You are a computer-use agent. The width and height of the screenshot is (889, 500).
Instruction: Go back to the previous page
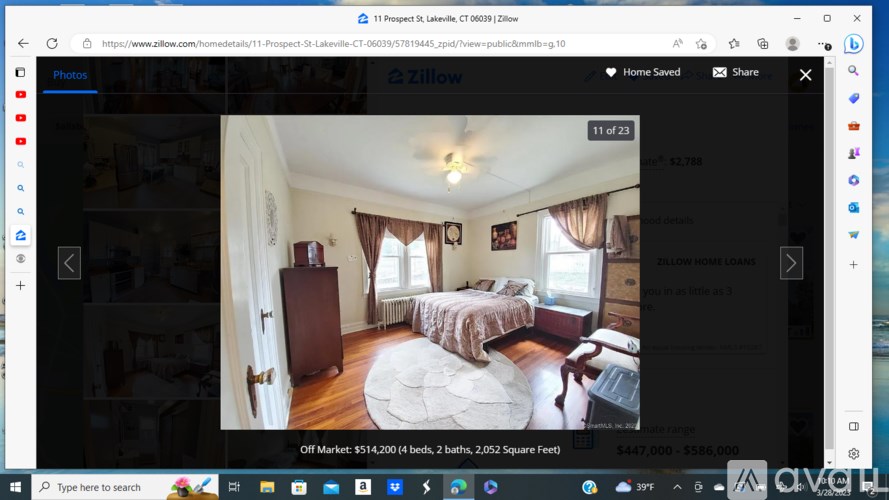tap(23, 44)
